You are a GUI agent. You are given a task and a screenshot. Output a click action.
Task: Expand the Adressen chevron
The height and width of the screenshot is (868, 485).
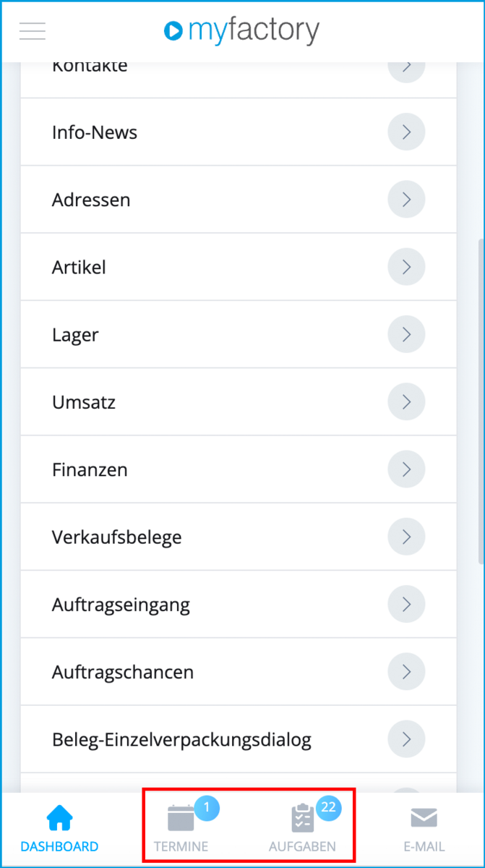point(406,200)
